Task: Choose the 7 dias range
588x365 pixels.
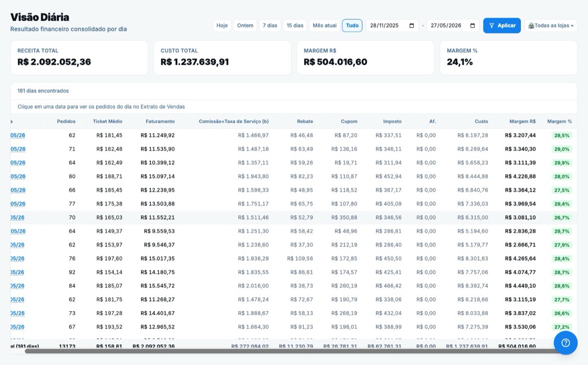Action: tap(270, 26)
